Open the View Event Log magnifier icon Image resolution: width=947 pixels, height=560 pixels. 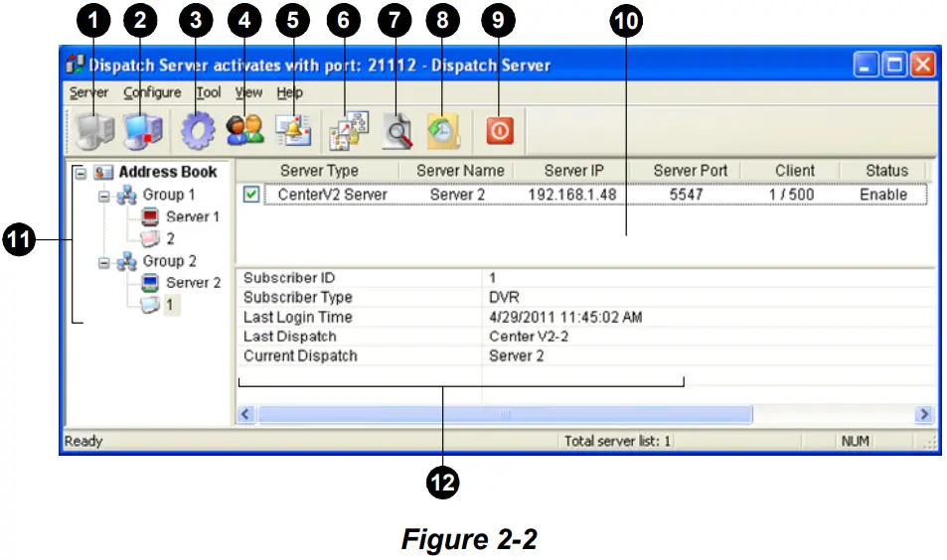coord(398,131)
